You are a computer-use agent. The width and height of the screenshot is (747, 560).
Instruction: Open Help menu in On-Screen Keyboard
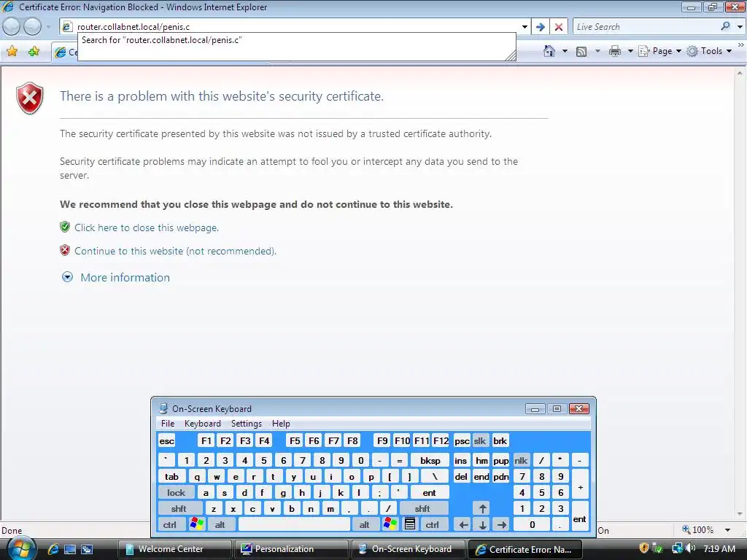pos(281,424)
